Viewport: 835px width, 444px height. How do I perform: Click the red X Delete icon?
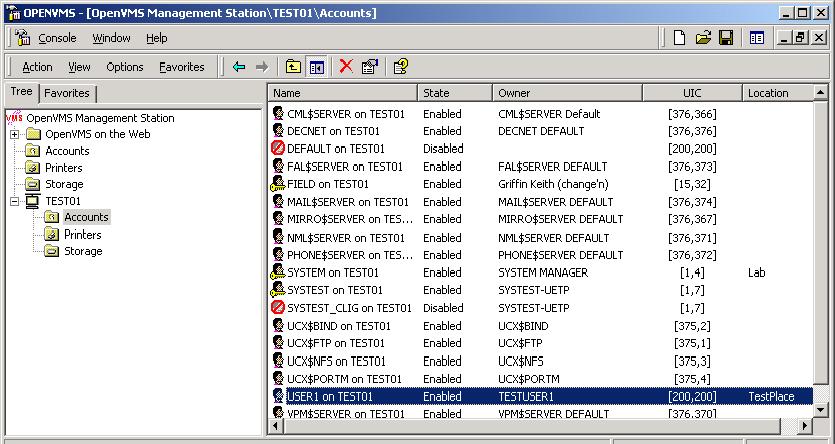(346, 67)
